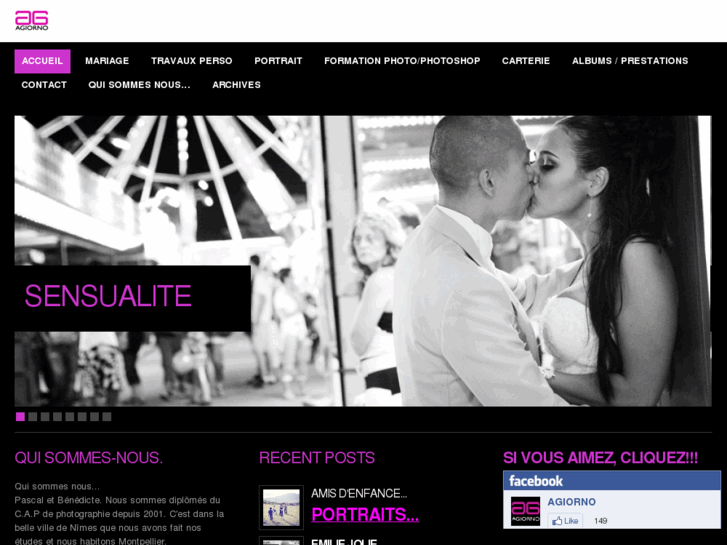Click the Agiorno AG logo
The image size is (727, 545).
click(32, 21)
